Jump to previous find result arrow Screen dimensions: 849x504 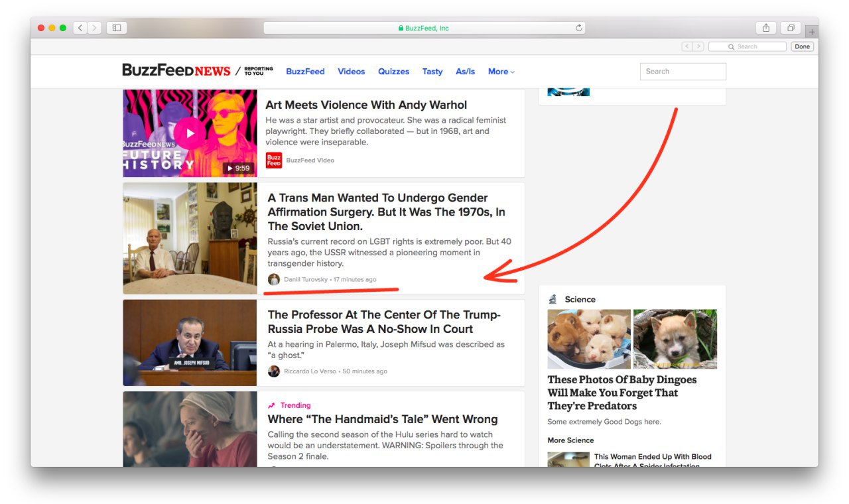pyautogui.click(x=687, y=46)
